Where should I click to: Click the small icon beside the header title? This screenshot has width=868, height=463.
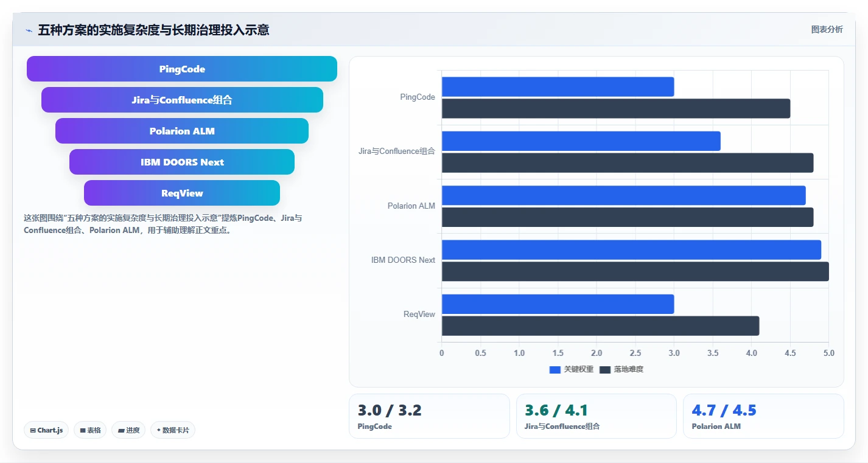click(29, 30)
